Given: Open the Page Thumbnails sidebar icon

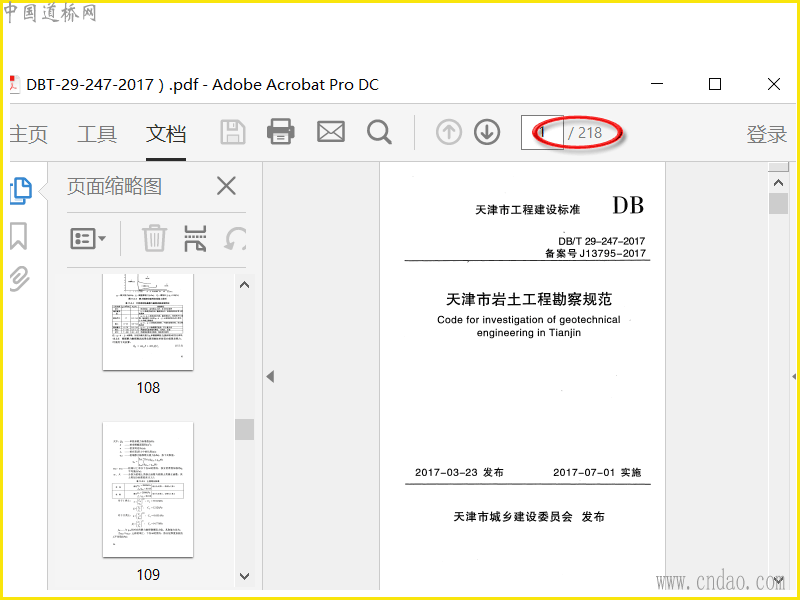Looking at the screenshot, I should click(20, 191).
